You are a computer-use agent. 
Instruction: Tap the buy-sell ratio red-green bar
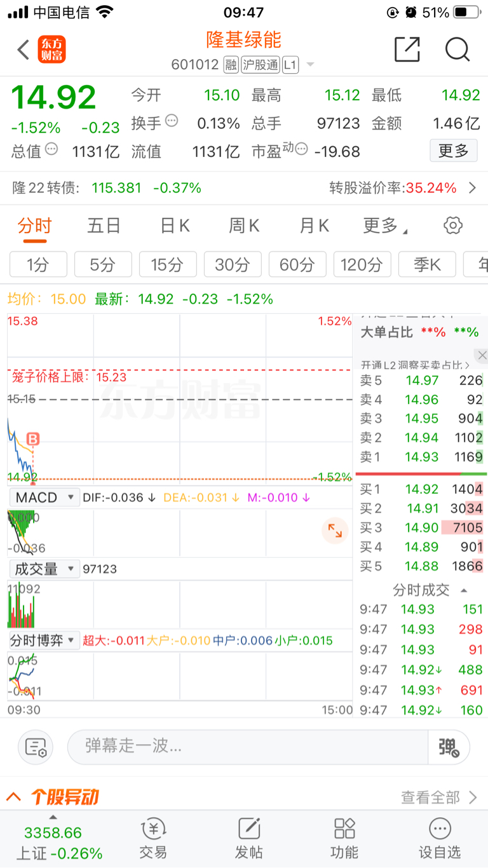(421, 473)
